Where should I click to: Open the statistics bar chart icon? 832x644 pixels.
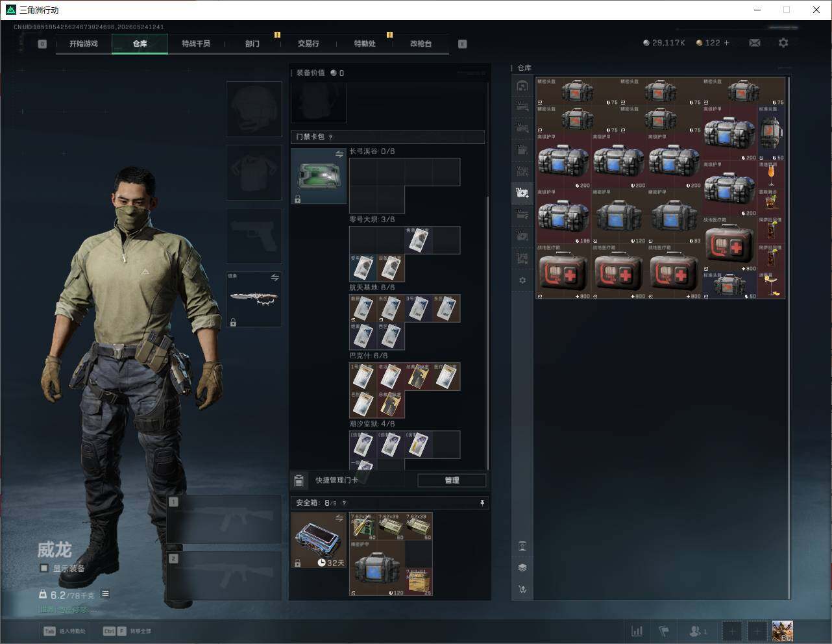(x=637, y=631)
